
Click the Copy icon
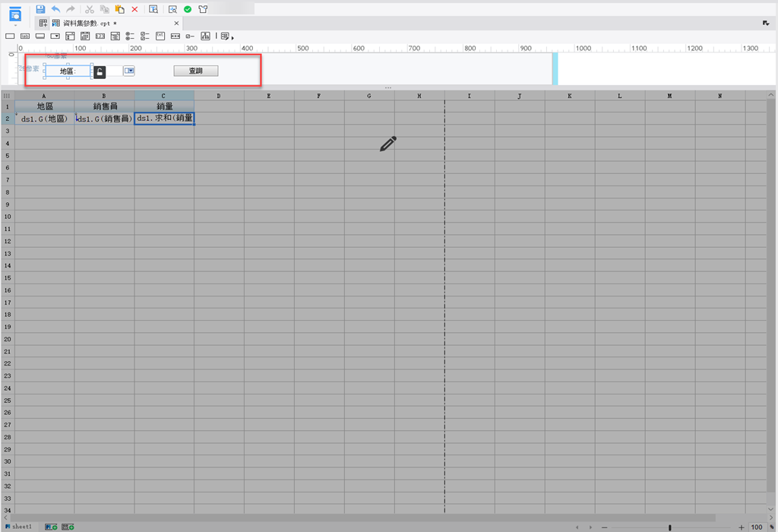coord(104,9)
